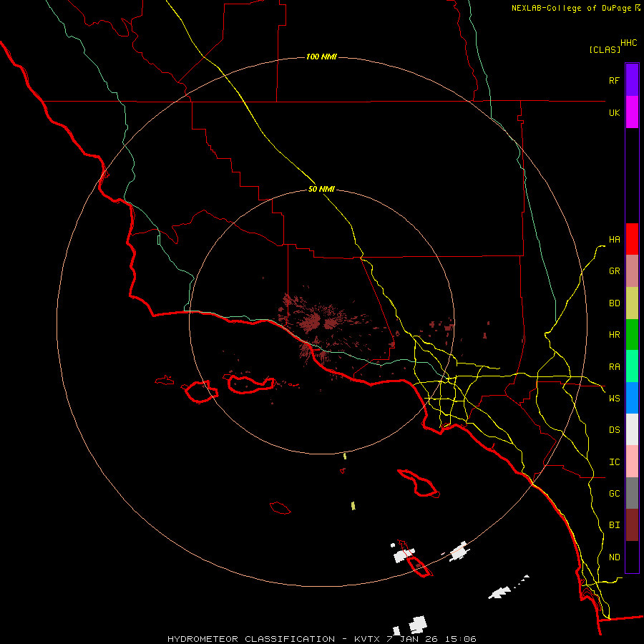Click the "15:06" timestamp
Viewport: 644px width, 644px height.
[462, 639]
